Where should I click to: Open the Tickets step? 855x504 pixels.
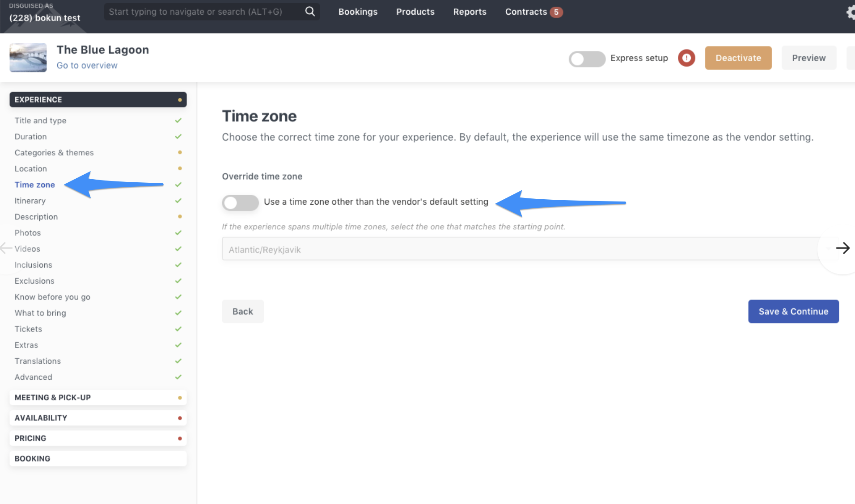[28, 329]
